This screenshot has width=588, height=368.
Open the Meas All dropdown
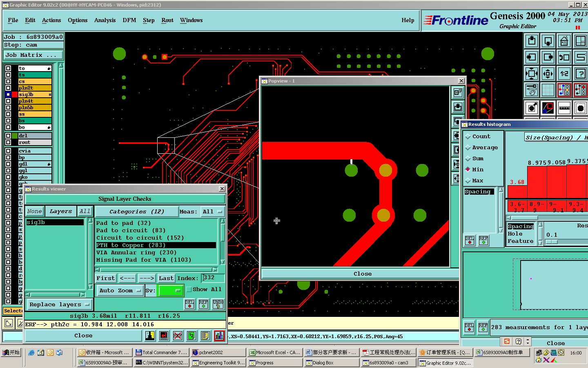coord(213,212)
